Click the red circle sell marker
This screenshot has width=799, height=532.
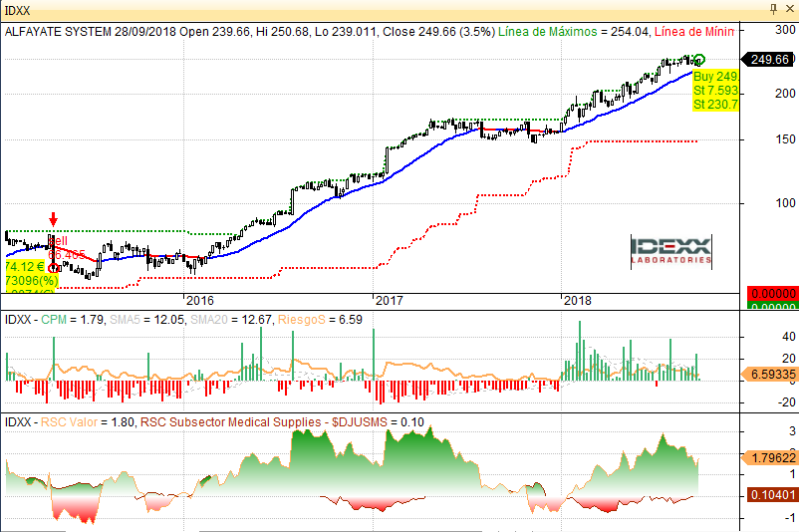(x=53, y=268)
